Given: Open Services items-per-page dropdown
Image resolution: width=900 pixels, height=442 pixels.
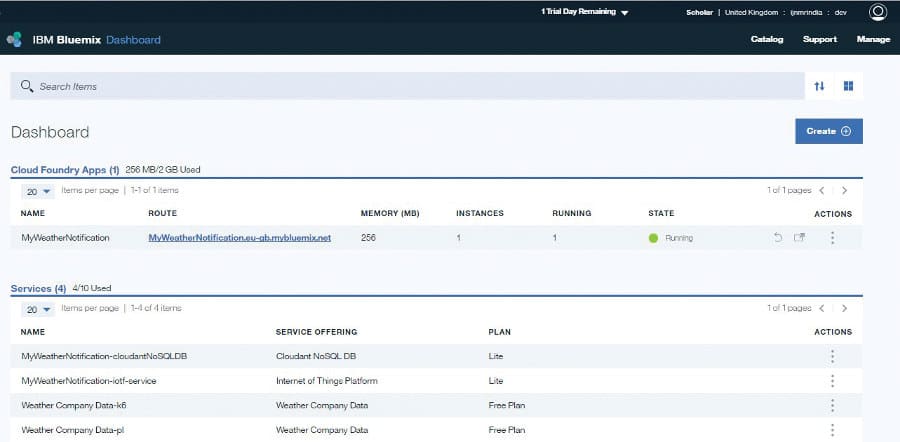Looking at the screenshot, I should pos(39,309).
